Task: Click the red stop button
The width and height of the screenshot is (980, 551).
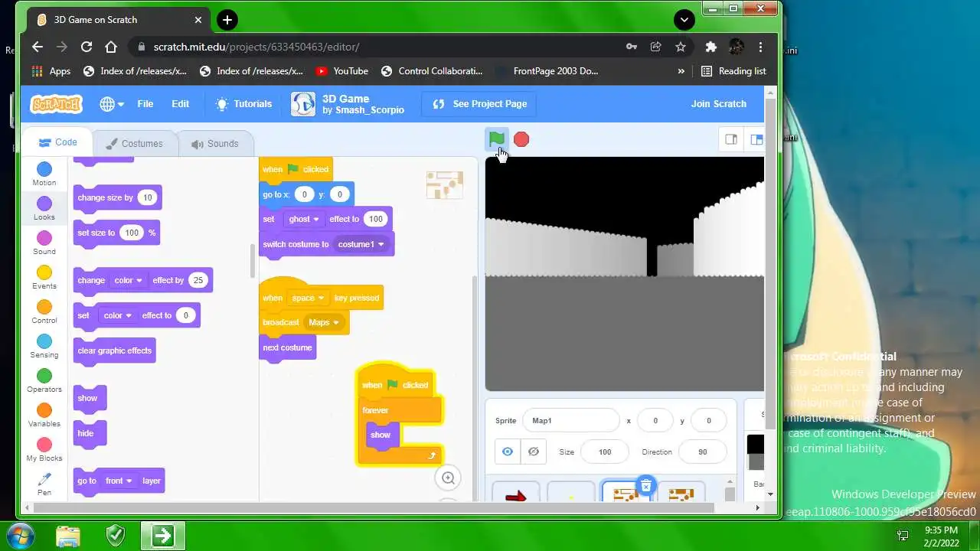Action: point(521,139)
